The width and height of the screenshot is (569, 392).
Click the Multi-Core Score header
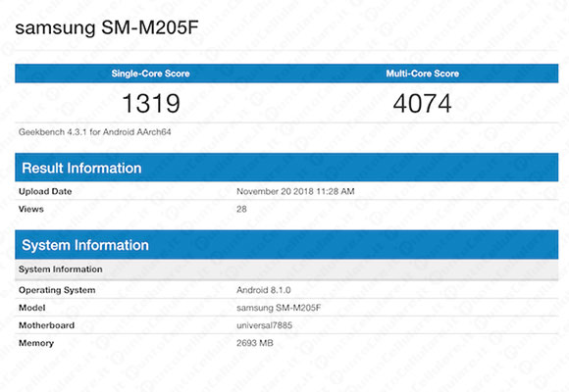click(x=423, y=73)
